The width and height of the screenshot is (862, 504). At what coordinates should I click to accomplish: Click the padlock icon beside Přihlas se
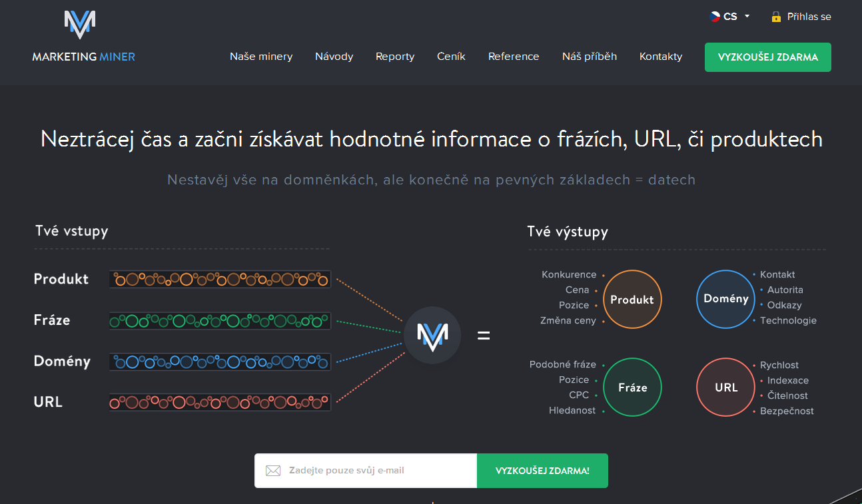point(775,17)
